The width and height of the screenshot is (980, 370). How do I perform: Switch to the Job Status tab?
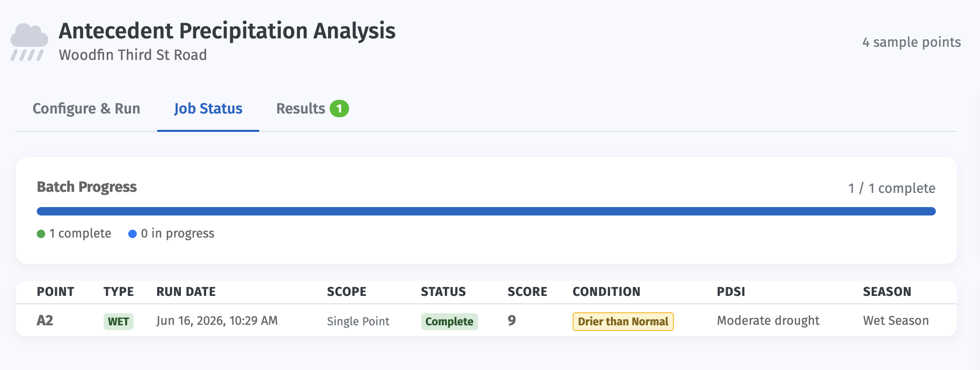click(208, 109)
